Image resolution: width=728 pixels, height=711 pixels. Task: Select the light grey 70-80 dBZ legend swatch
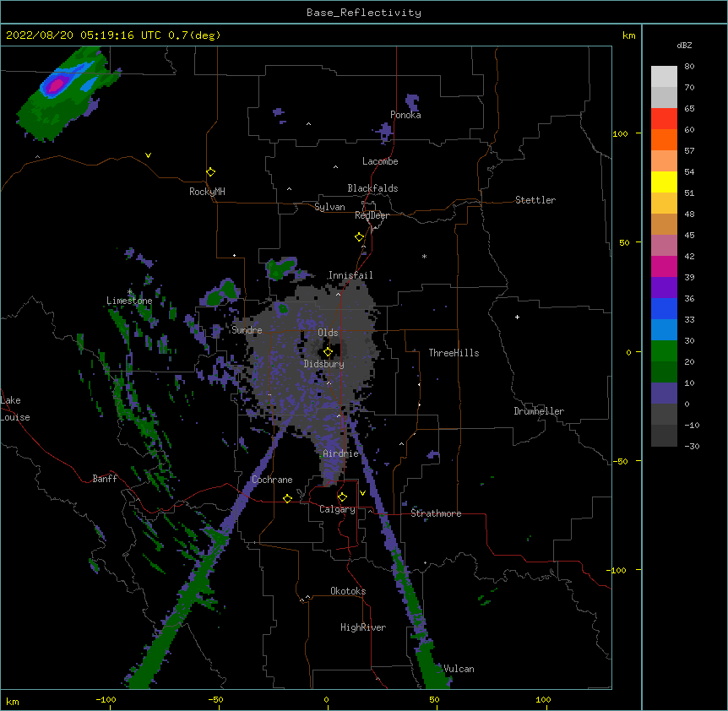[x=664, y=77]
